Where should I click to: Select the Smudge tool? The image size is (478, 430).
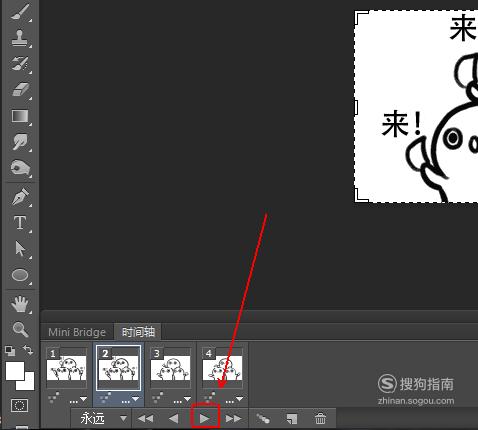20,142
